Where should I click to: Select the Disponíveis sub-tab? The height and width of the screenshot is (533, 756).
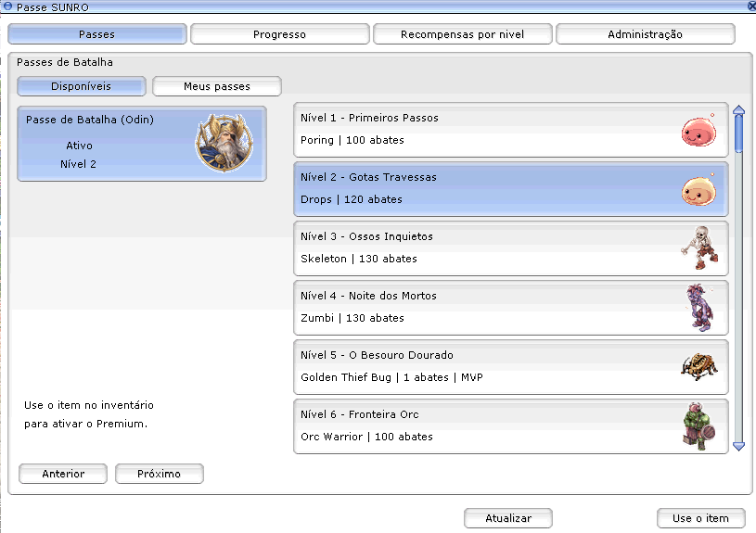point(81,86)
